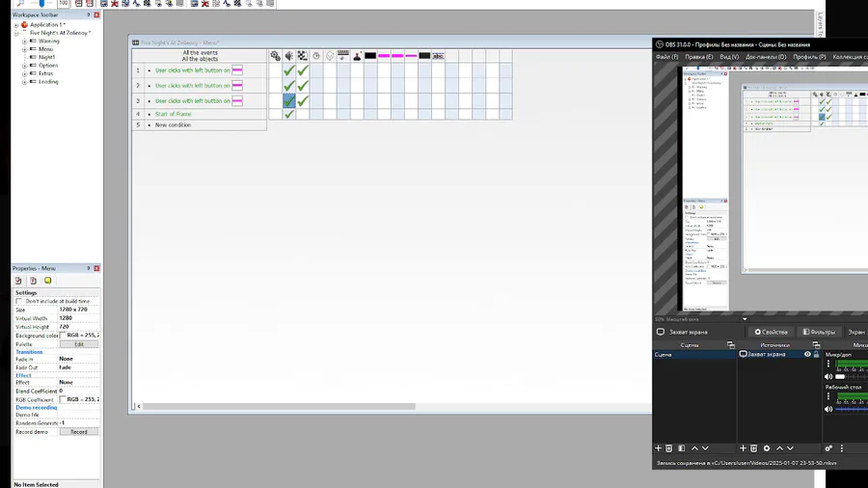Move scene down in OBS Scenes dock
Viewport: 868px width, 488px height.
click(705, 448)
